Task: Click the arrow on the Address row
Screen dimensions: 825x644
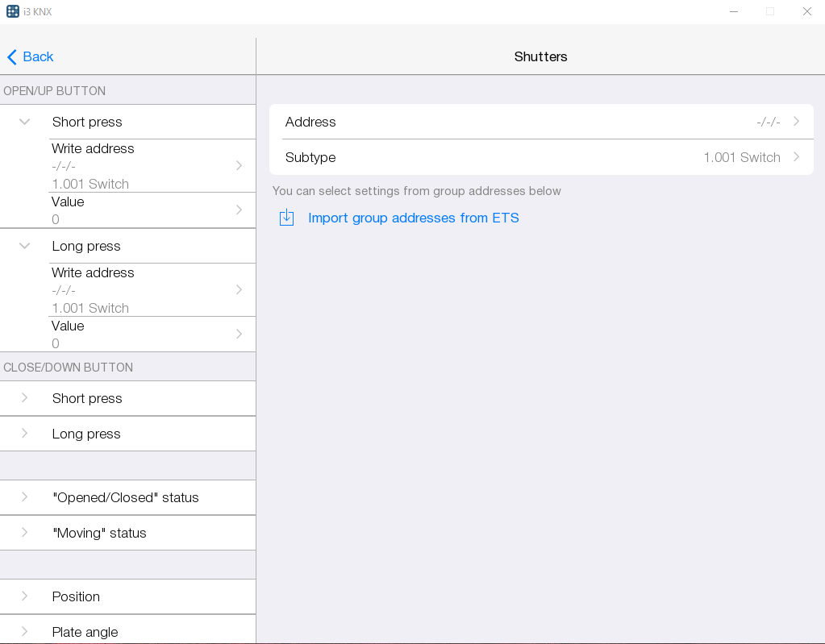Action: point(796,122)
